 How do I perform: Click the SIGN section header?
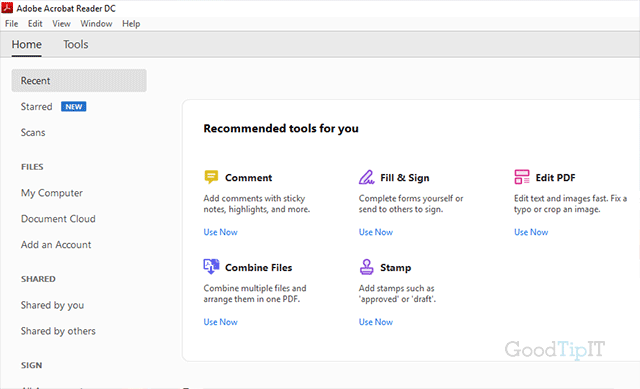31,365
